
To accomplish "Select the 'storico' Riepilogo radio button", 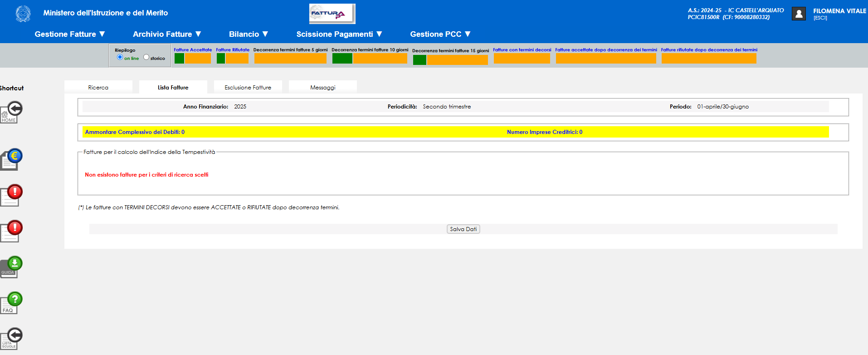I will tap(146, 57).
